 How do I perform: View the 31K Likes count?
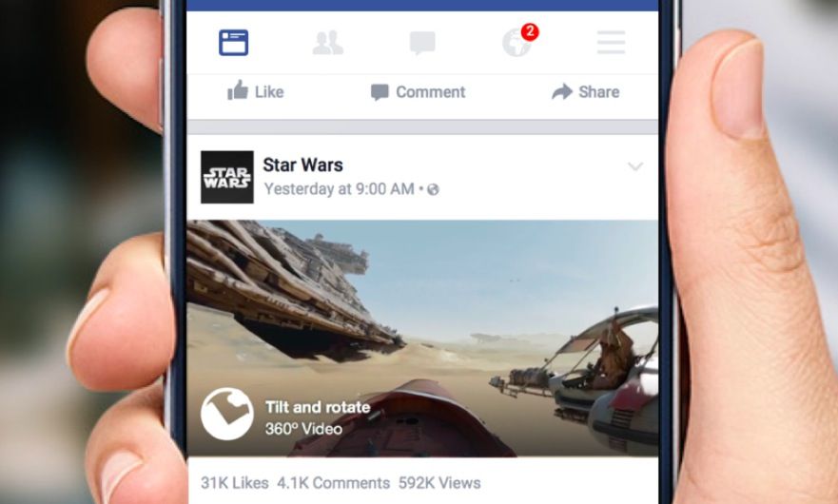(x=235, y=483)
